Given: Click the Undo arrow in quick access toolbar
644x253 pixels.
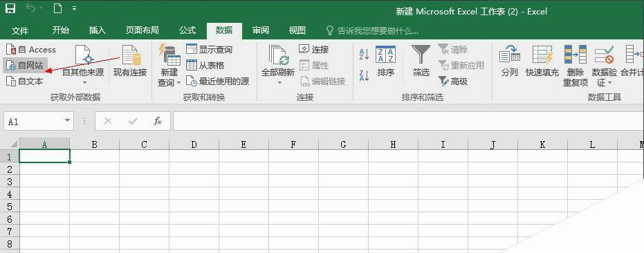Looking at the screenshot, I should (31, 8).
